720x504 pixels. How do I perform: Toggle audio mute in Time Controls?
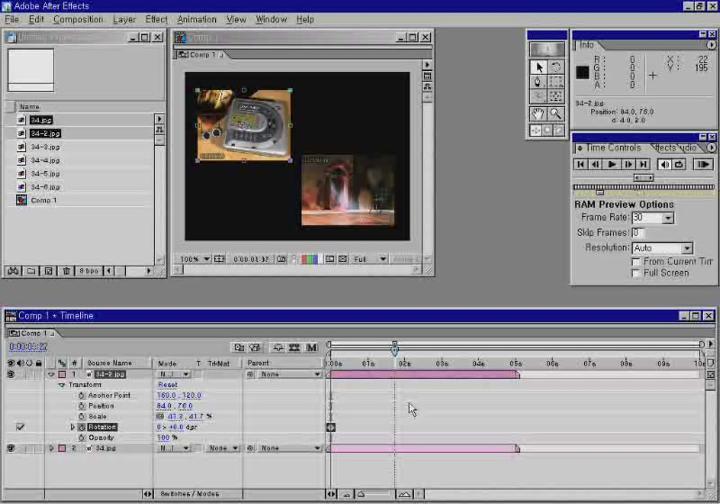(x=664, y=164)
